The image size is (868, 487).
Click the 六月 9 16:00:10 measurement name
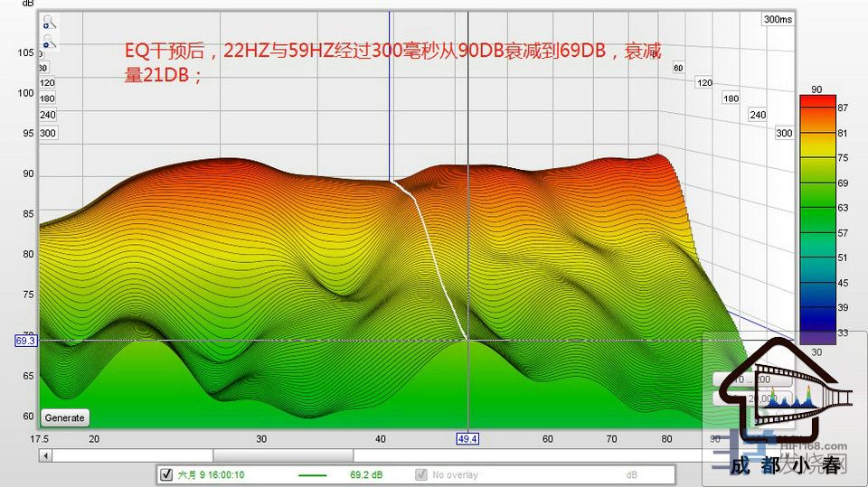(x=211, y=474)
